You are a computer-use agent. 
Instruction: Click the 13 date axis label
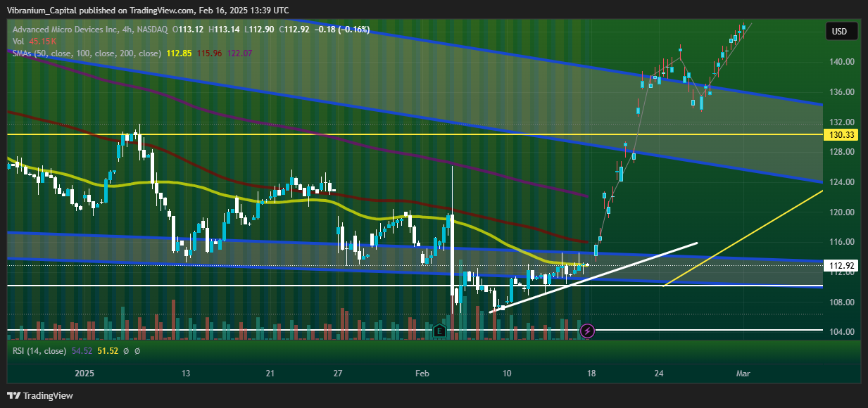tap(185, 373)
